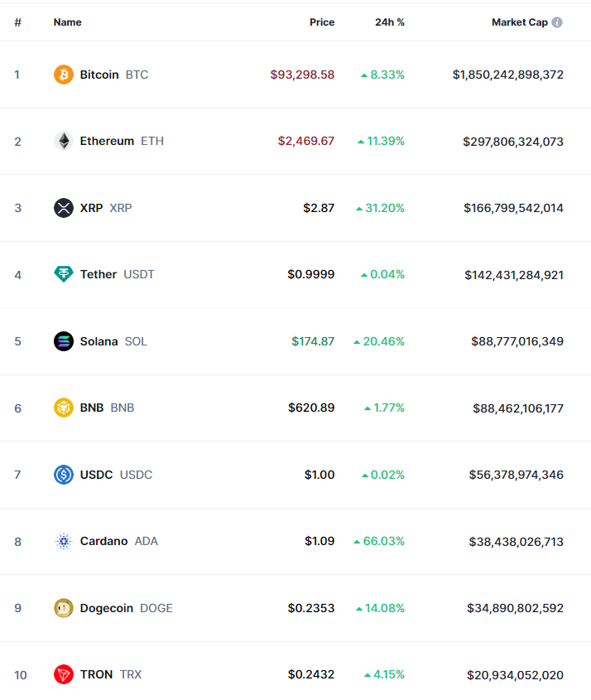Sort by the # rank column header
591x700 pixels.
click(x=17, y=22)
